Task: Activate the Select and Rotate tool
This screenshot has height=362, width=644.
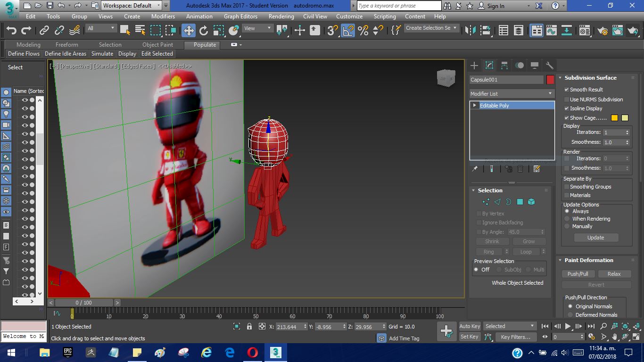Action: click(204, 31)
